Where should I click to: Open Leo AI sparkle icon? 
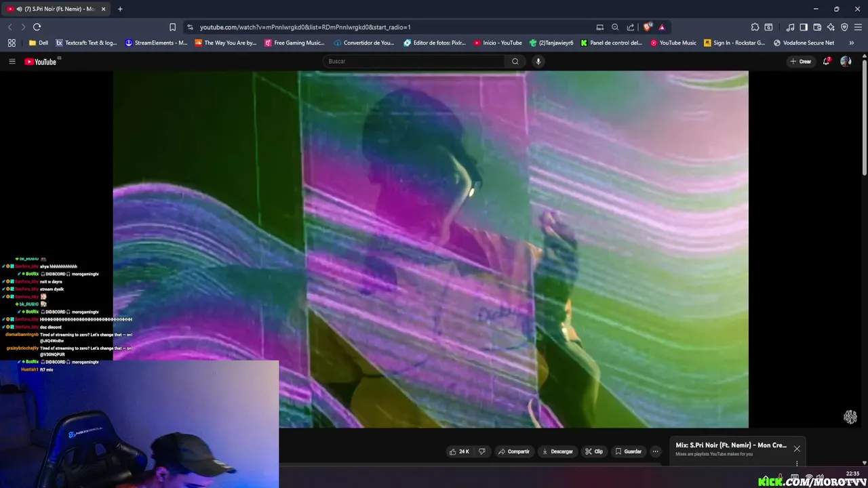coord(831,27)
